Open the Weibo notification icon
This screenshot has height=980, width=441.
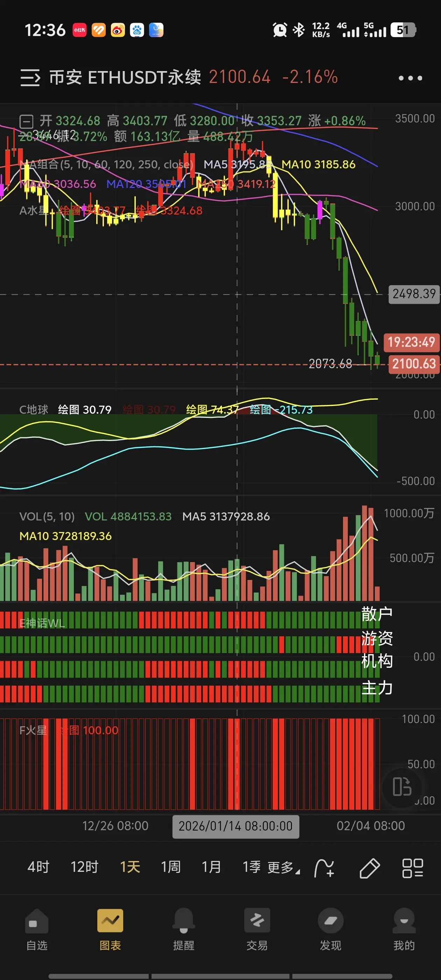pyautogui.click(x=118, y=30)
